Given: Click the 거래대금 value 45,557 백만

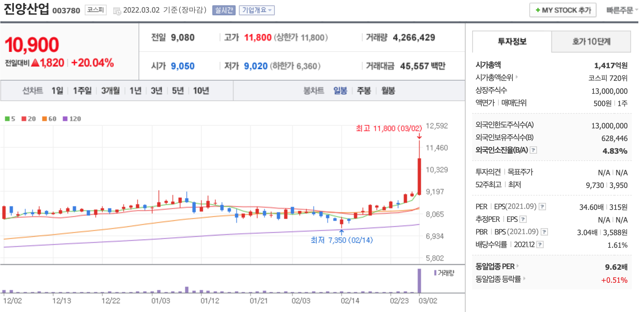Looking at the screenshot, I should pyautogui.click(x=423, y=66).
